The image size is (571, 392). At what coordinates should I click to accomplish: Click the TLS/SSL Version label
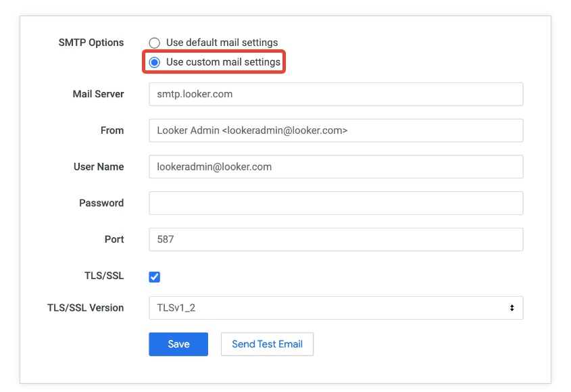click(x=85, y=308)
